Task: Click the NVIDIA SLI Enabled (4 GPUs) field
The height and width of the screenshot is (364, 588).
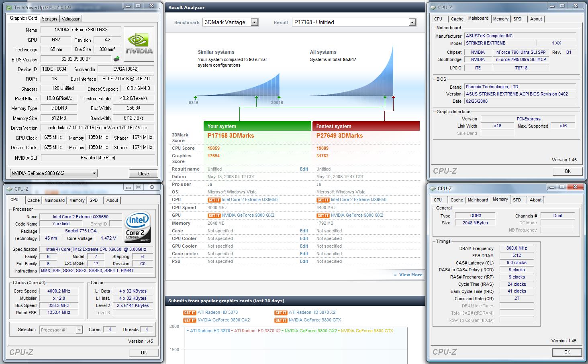Action: [98, 158]
